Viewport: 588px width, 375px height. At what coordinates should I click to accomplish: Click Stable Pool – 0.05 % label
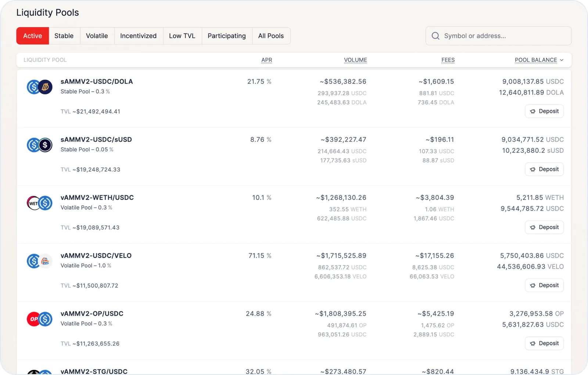coord(87,150)
